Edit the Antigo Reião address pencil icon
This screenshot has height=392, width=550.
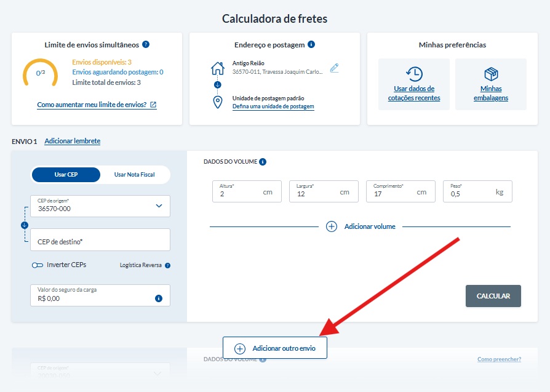pyautogui.click(x=334, y=68)
